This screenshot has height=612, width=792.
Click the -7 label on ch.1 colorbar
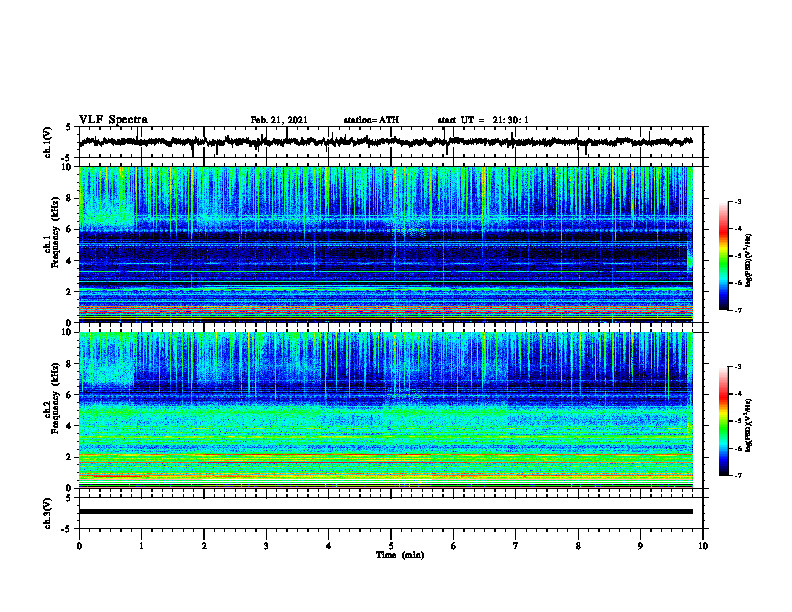point(738,310)
